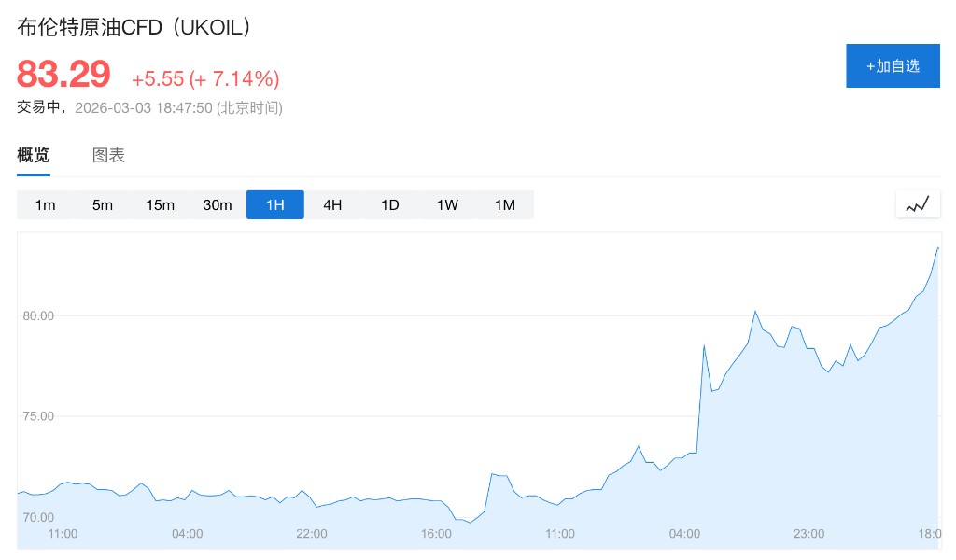
Task: Set chart interval to 4H
Action: [332, 205]
